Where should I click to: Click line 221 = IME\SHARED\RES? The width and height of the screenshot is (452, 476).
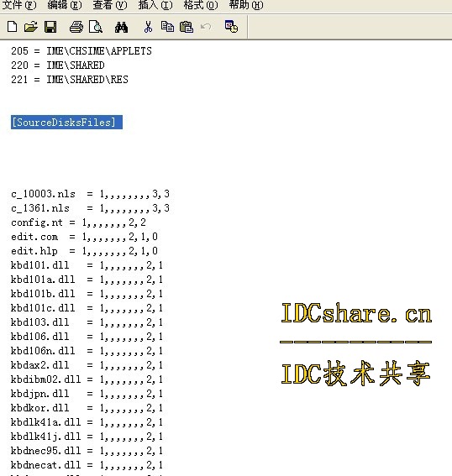70,80
